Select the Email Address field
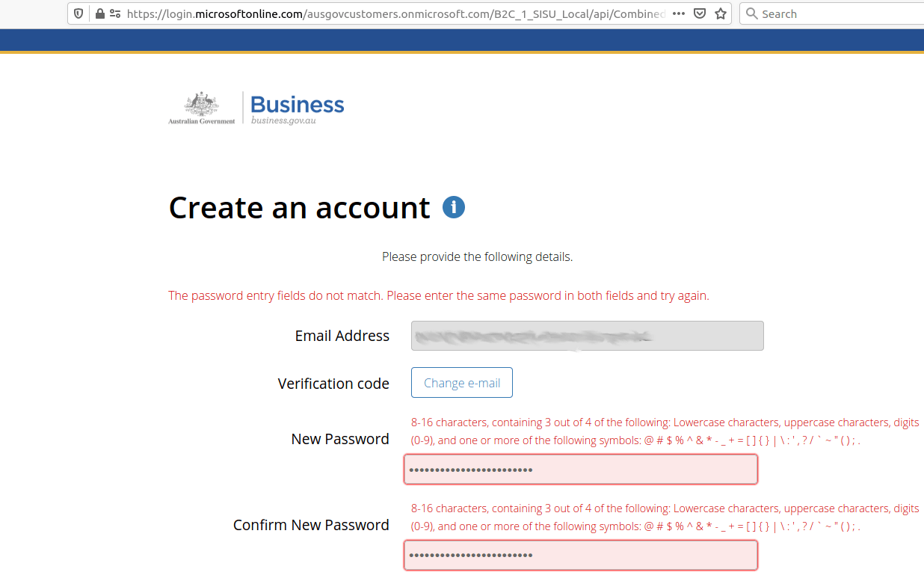This screenshot has width=924, height=584. (587, 335)
